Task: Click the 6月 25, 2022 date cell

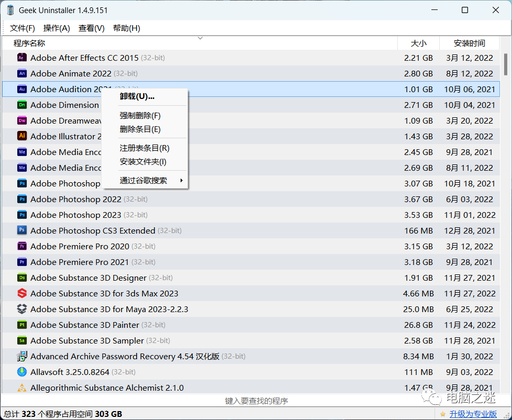Action: pyautogui.click(x=470, y=309)
